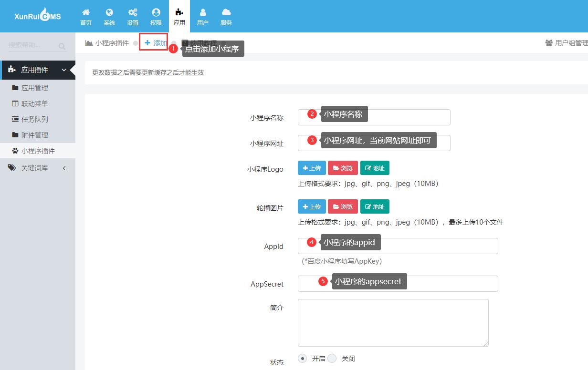The width and height of the screenshot is (588, 370).
Task: Expand the 关键词库 sidebar section
Action: (x=38, y=168)
